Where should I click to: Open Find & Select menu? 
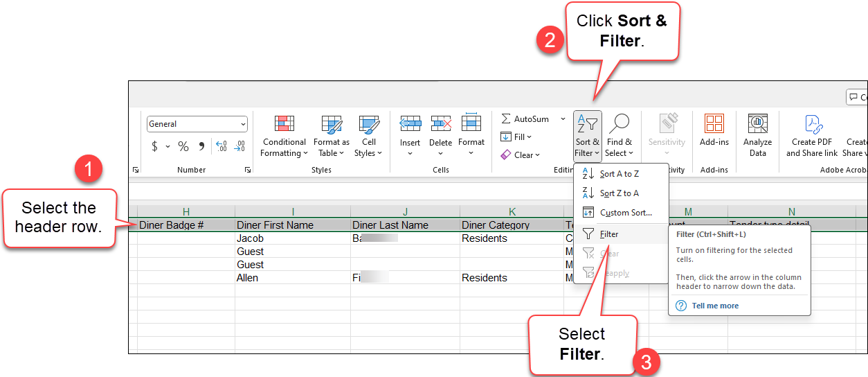(x=619, y=136)
